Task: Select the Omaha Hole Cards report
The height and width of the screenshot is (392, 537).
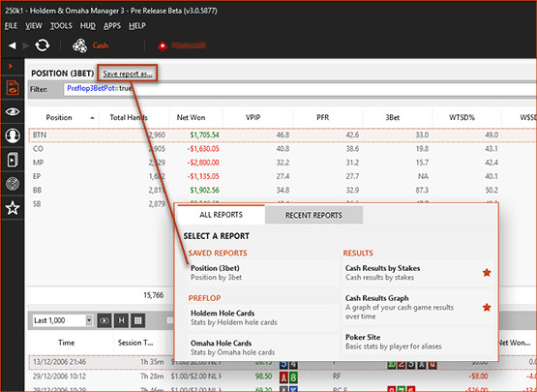Action: pos(263,347)
